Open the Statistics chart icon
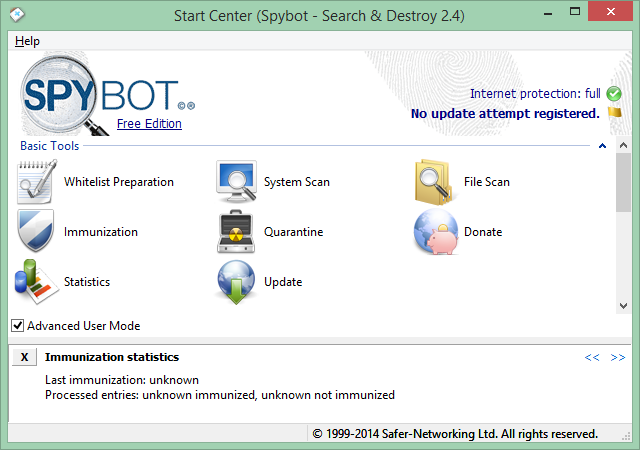 (x=36, y=281)
